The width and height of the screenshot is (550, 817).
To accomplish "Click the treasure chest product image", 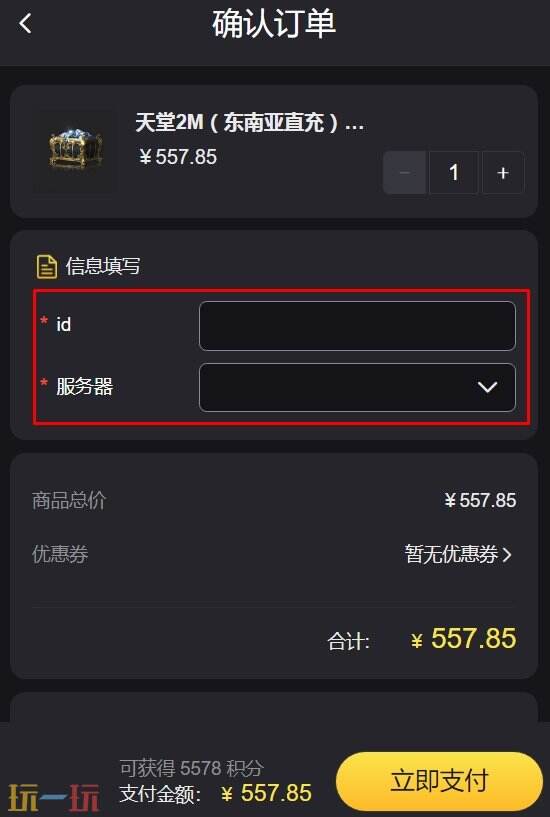I will [x=76, y=152].
